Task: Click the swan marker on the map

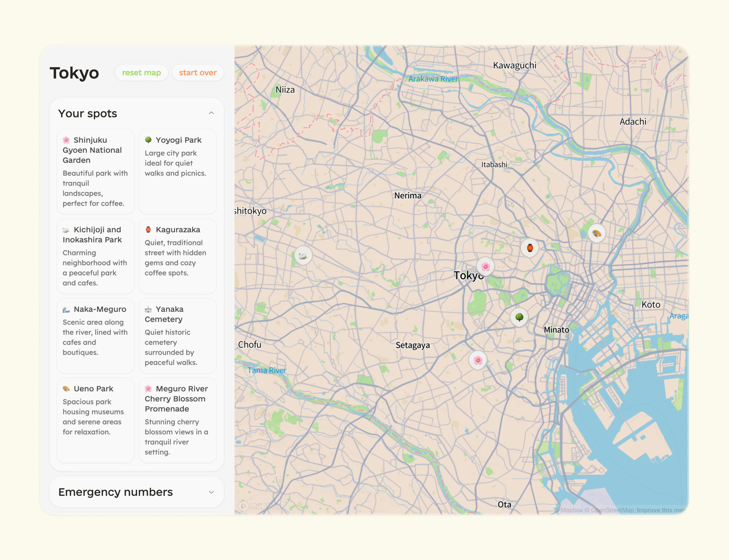Action: click(x=303, y=256)
